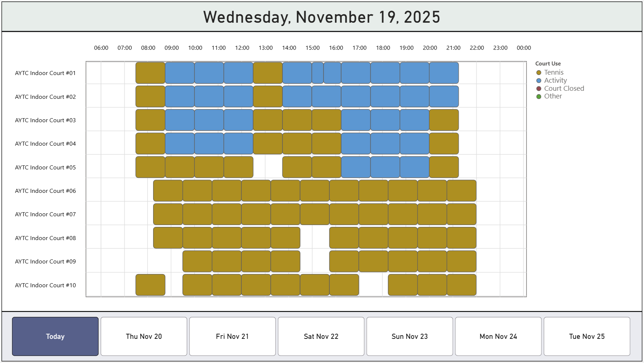The width and height of the screenshot is (644, 363).
Task: Toggle visibility of Court Closed bookings
Action: (564, 88)
